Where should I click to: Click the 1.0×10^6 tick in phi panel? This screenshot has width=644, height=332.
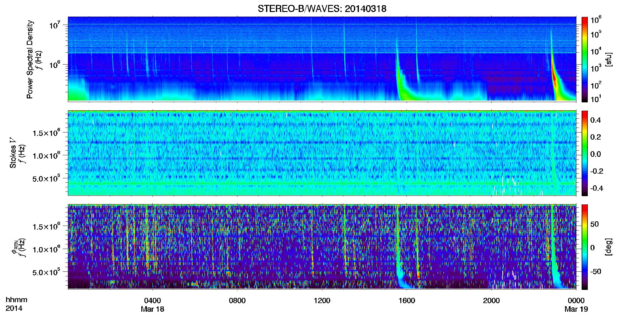click(x=46, y=249)
